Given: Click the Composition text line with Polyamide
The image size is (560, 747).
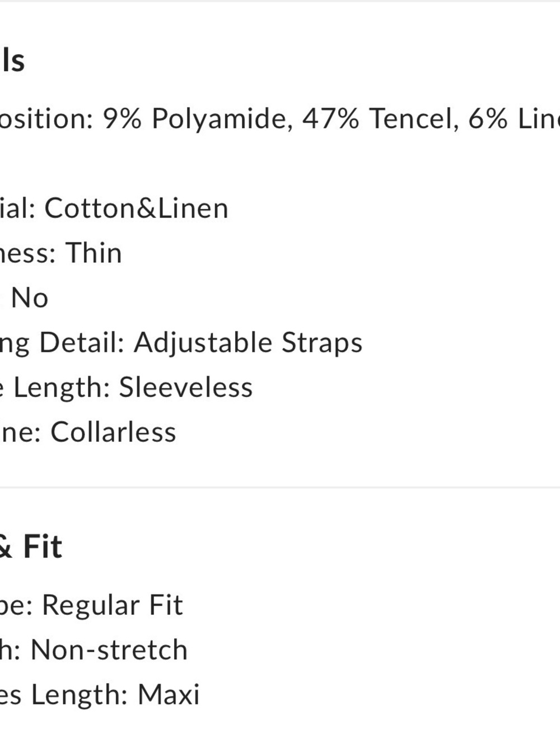Looking at the screenshot, I should [x=280, y=119].
